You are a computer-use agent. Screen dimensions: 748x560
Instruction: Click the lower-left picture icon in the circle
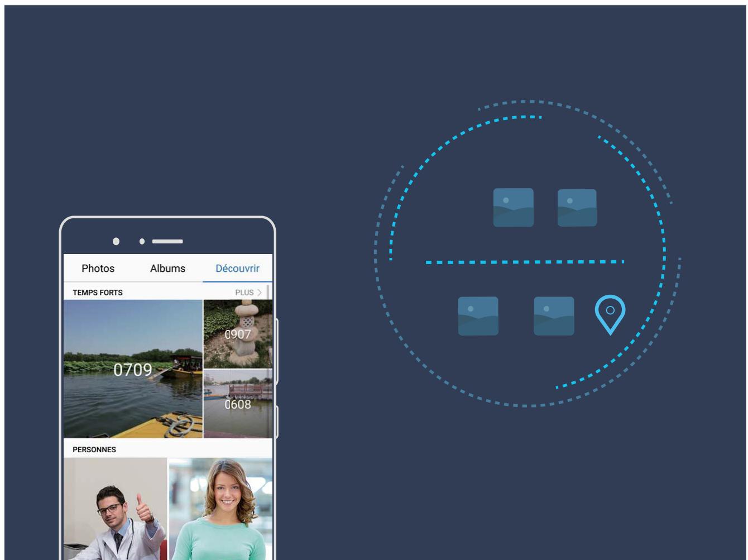pos(478,316)
